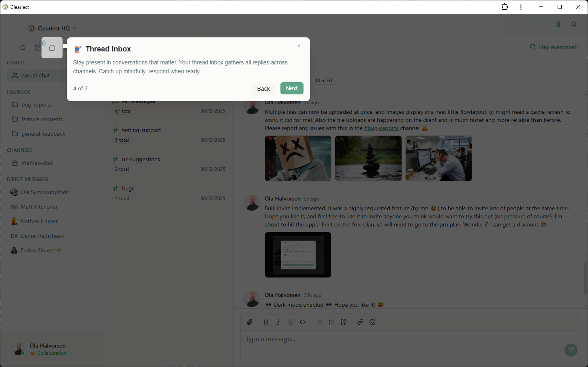Image resolution: width=588 pixels, height=367 pixels.
Task: Open direct message with Matt Kitchener
Action: (39, 207)
